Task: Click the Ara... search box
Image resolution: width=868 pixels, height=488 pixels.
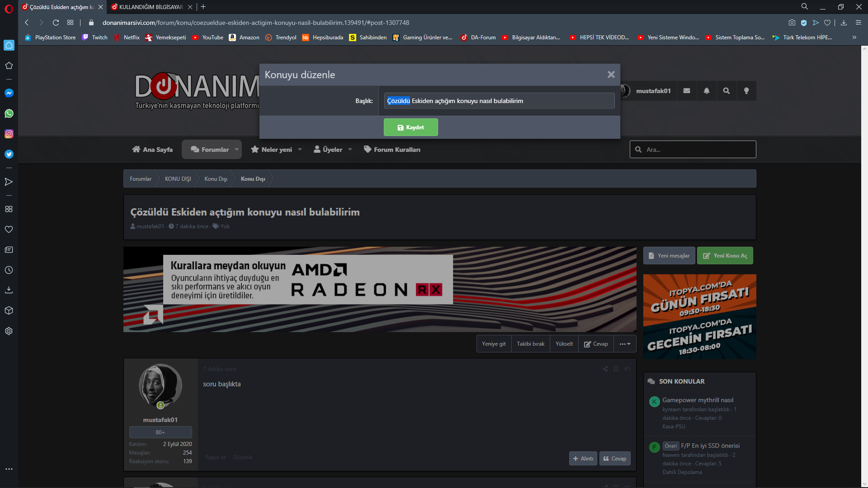Action: [x=693, y=150]
